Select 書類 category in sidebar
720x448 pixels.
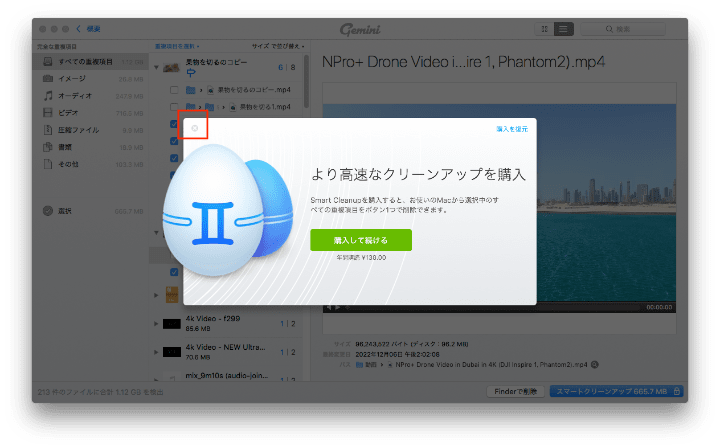pos(91,147)
